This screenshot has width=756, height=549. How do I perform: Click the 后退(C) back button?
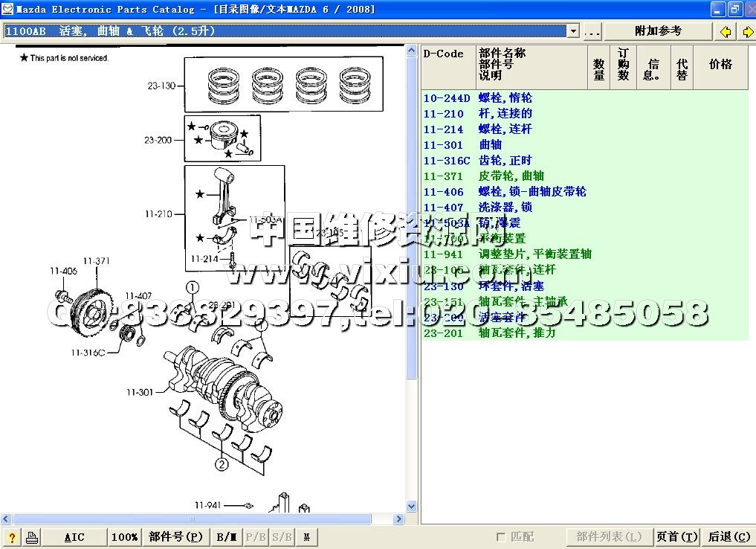tap(728, 537)
